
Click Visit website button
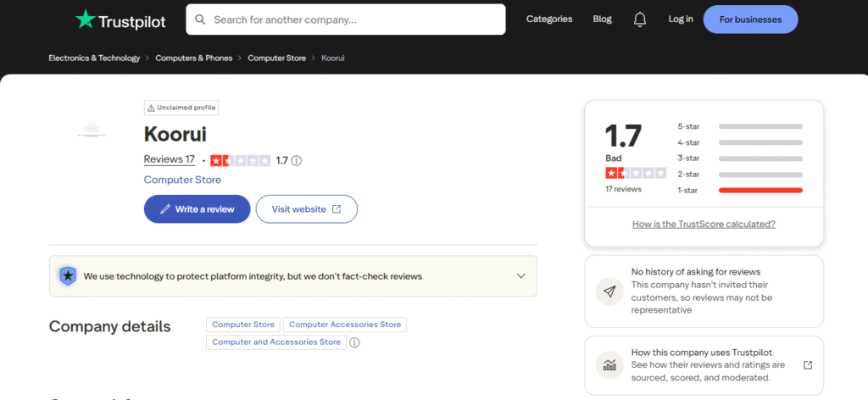click(307, 209)
